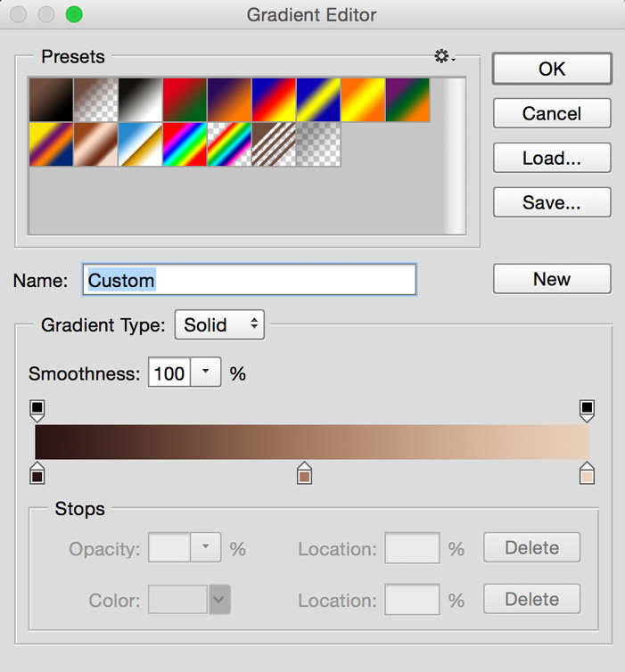Viewport: 625px width, 672px height.
Task: Click on the gradient preview bar
Action: (312, 442)
